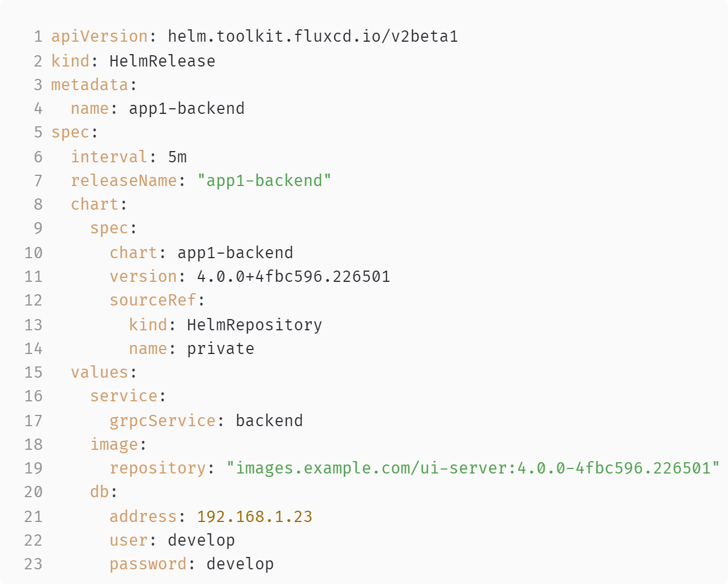Click the 4.0.0+4fbc596.226501 version value
The width and height of the screenshot is (728, 584).
(293, 276)
